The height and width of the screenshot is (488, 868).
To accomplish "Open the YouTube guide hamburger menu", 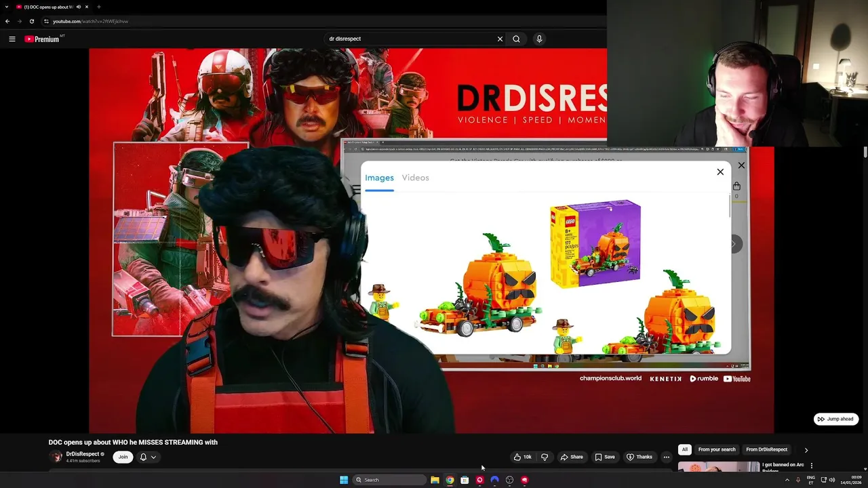I will coord(12,39).
